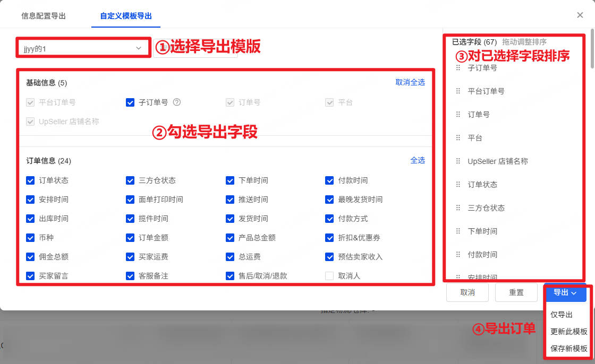Click drag handle icon for UpSeller 店铺名称

458,161
